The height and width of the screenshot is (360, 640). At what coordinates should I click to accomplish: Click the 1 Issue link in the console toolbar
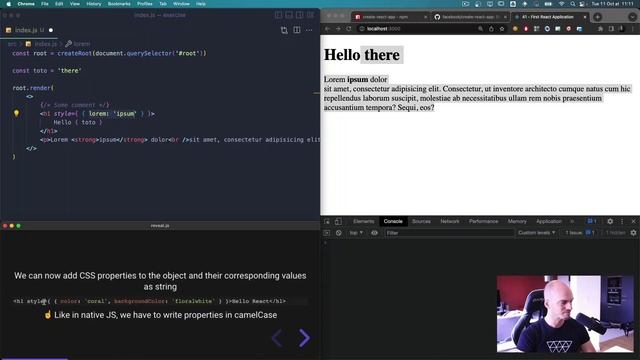pyautogui.click(x=580, y=233)
